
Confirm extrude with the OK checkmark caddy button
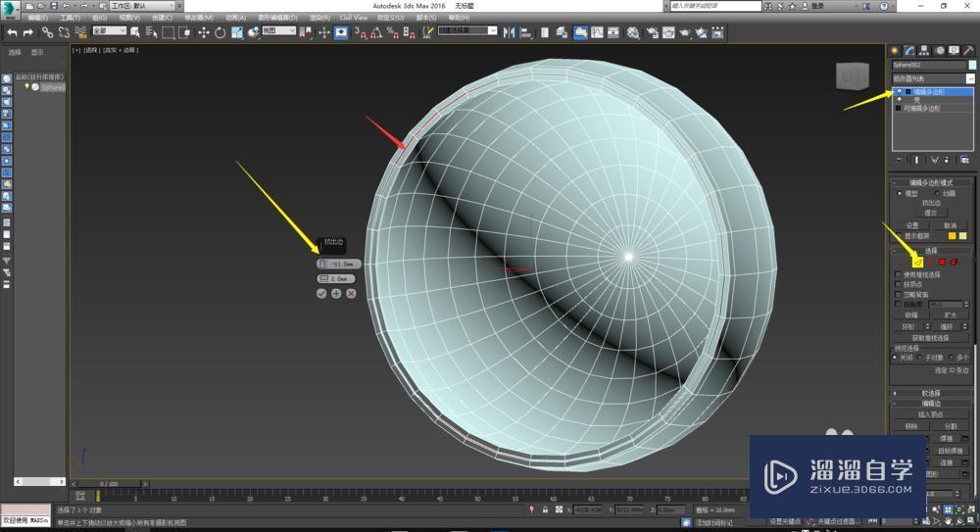tap(321, 293)
